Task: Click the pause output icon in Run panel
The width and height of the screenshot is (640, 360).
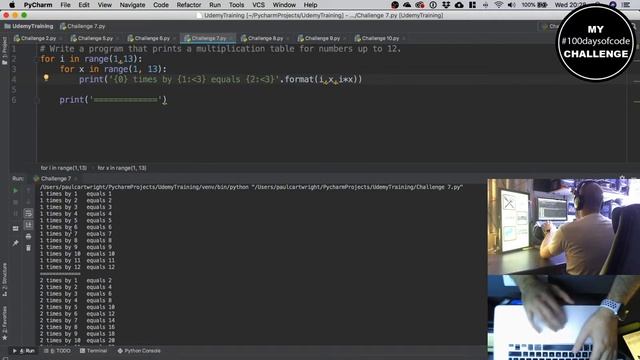Action: [16, 213]
